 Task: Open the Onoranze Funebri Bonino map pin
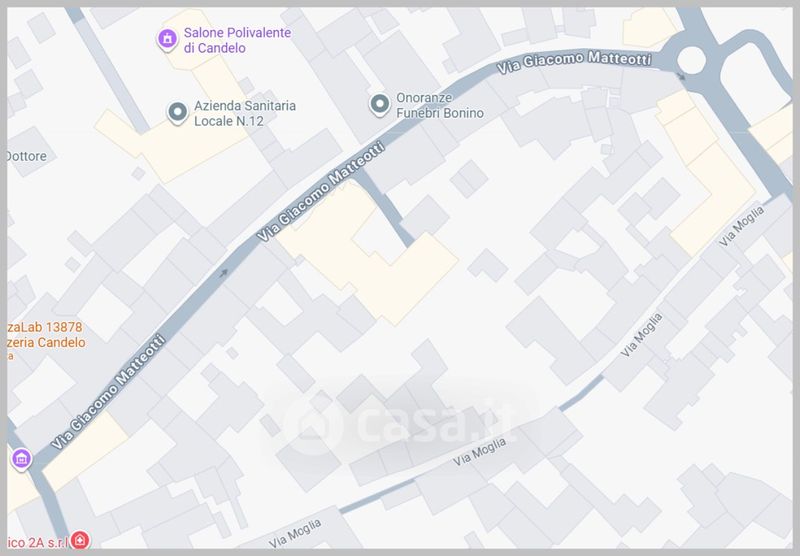coord(379,105)
